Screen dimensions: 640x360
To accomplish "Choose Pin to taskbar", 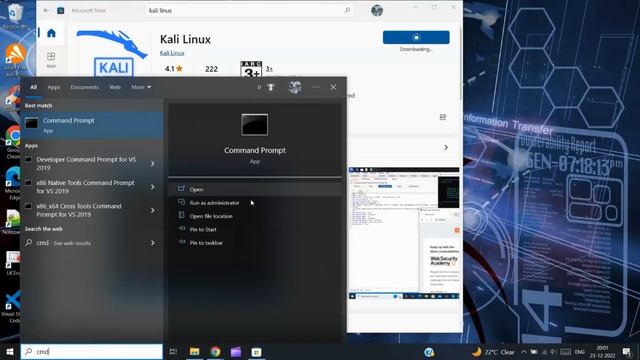I will pyautogui.click(x=255, y=243).
